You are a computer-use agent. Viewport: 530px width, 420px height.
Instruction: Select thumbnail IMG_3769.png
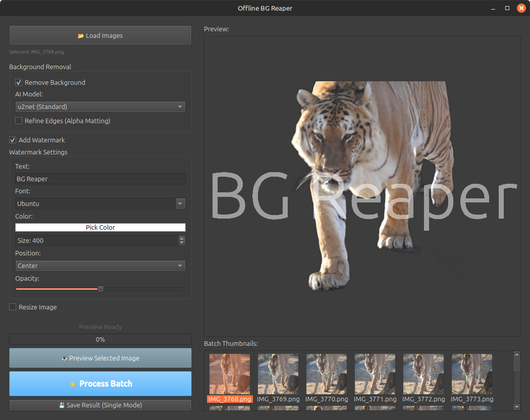pyautogui.click(x=278, y=374)
